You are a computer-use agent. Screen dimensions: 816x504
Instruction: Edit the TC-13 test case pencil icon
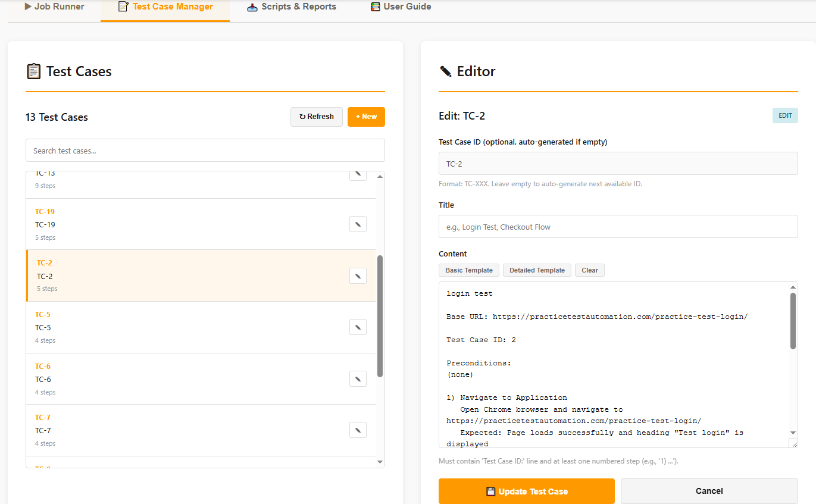tap(358, 174)
